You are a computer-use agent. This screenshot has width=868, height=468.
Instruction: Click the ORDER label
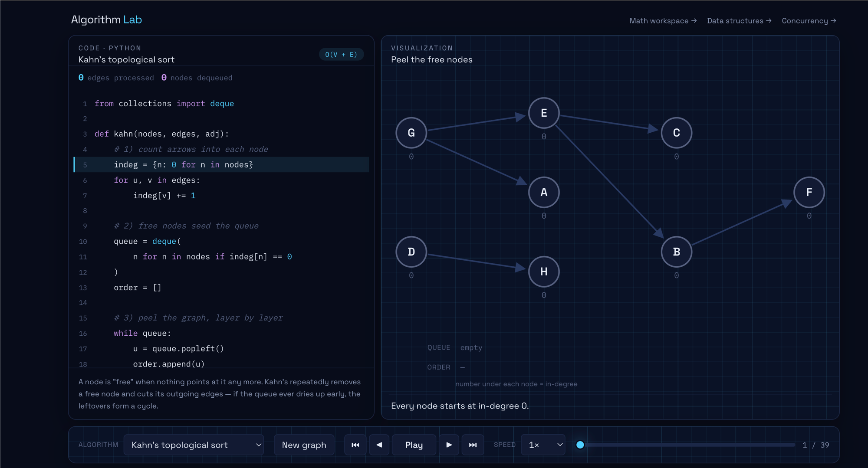[x=438, y=367]
